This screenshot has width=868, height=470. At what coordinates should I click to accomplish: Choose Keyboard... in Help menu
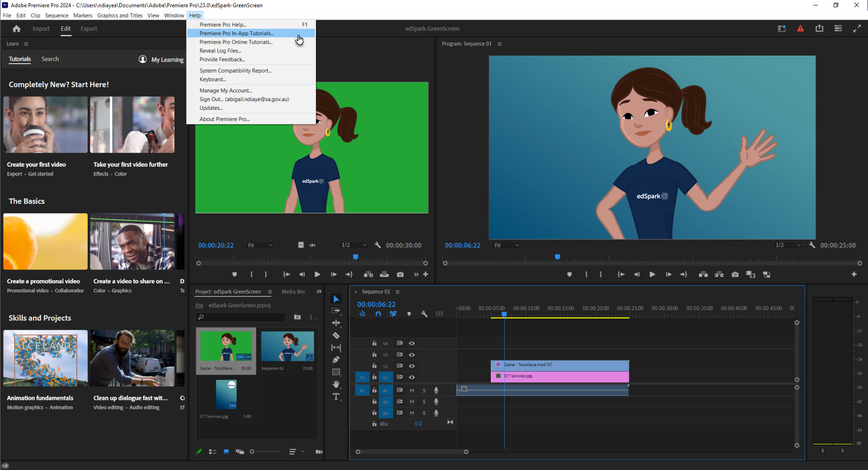click(x=251, y=80)
